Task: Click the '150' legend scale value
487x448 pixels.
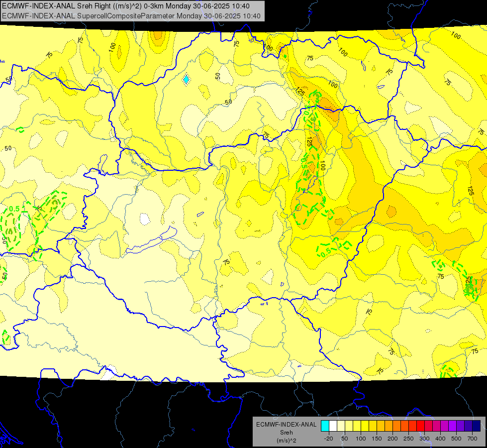Action: coord(377,439)
